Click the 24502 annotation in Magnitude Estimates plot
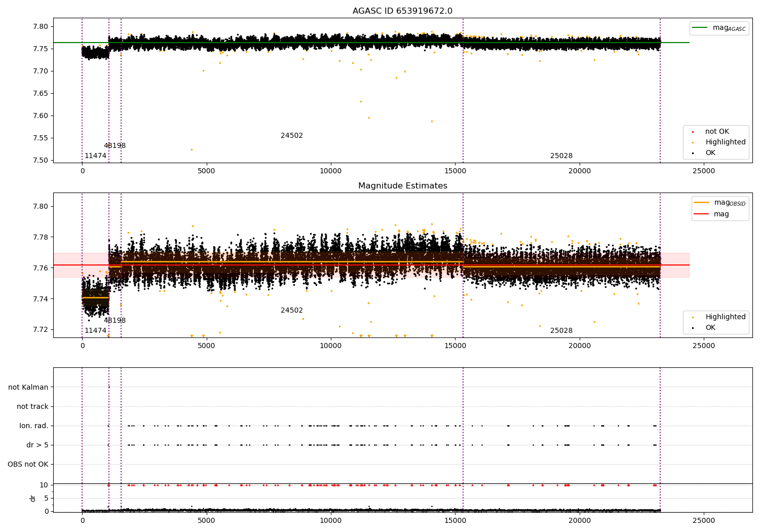760x532 pixels. coord(292,311)
